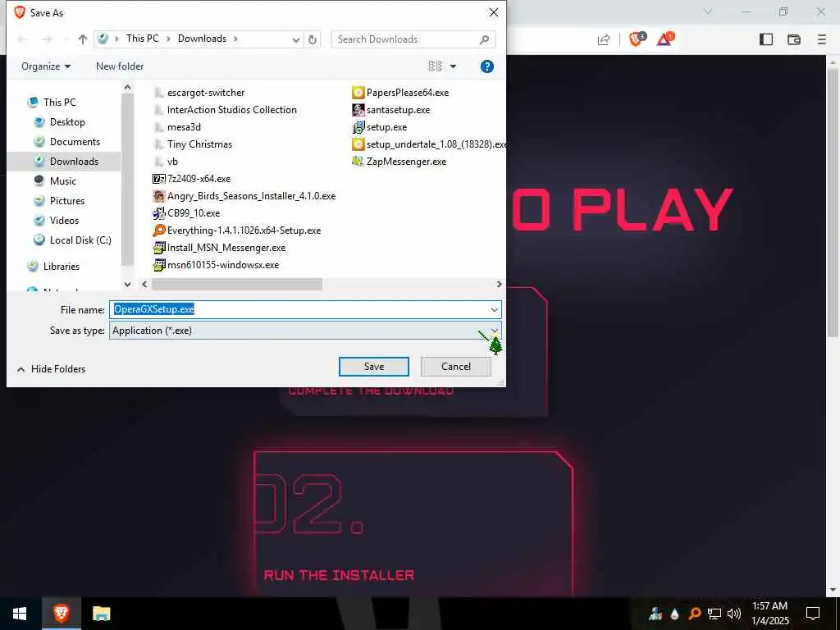Open the Windows Start menu
840x630 pixels.
(x=20, y=614)
